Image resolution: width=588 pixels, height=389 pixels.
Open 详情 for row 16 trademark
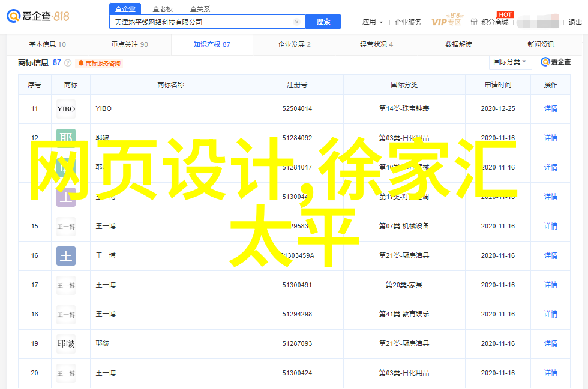click(x=551, y=255)
